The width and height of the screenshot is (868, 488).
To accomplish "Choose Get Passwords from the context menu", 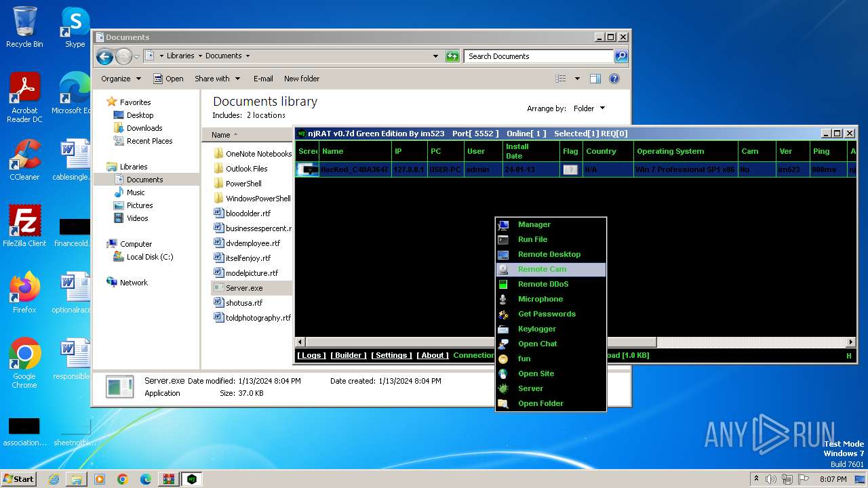I will pos(551,314).
